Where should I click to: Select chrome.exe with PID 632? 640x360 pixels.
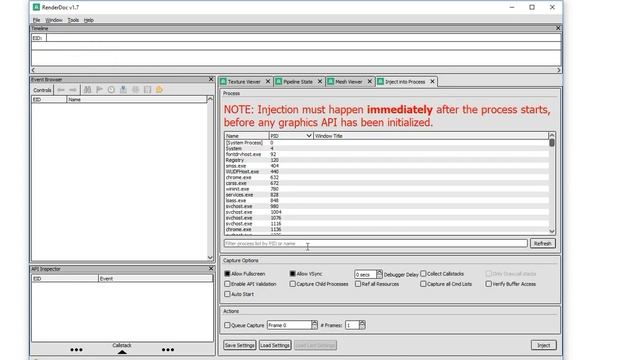click(387, 178)
